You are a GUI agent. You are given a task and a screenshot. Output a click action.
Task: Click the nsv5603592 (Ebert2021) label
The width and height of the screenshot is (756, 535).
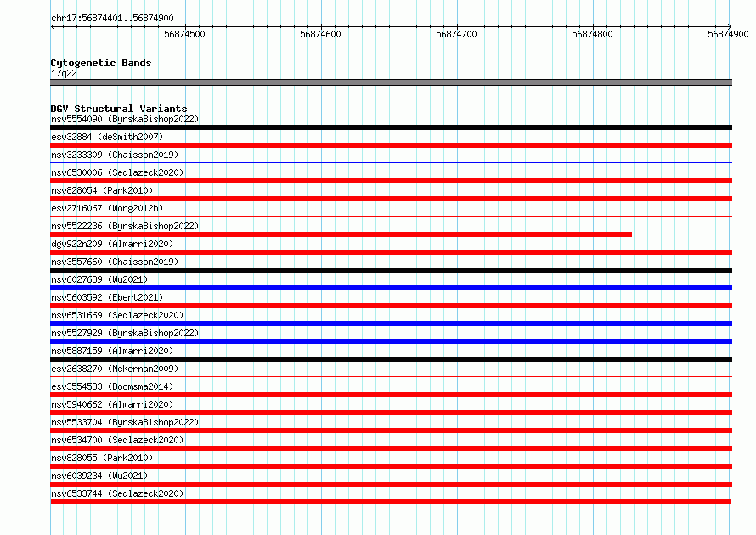click(x=107, y=297)
